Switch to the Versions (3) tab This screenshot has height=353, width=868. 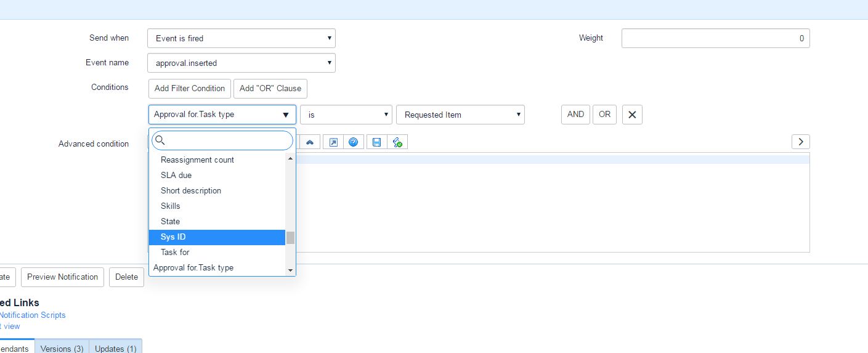[x=62, y=348]
